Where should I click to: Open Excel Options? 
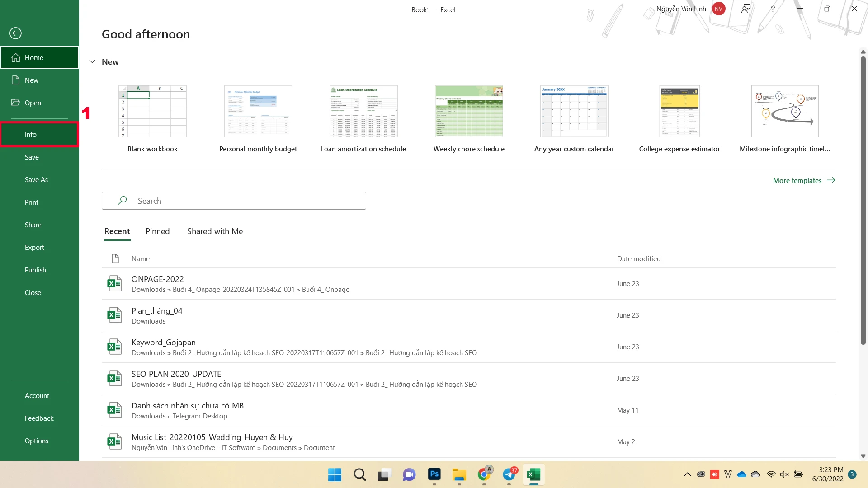[x=39, y=441]
